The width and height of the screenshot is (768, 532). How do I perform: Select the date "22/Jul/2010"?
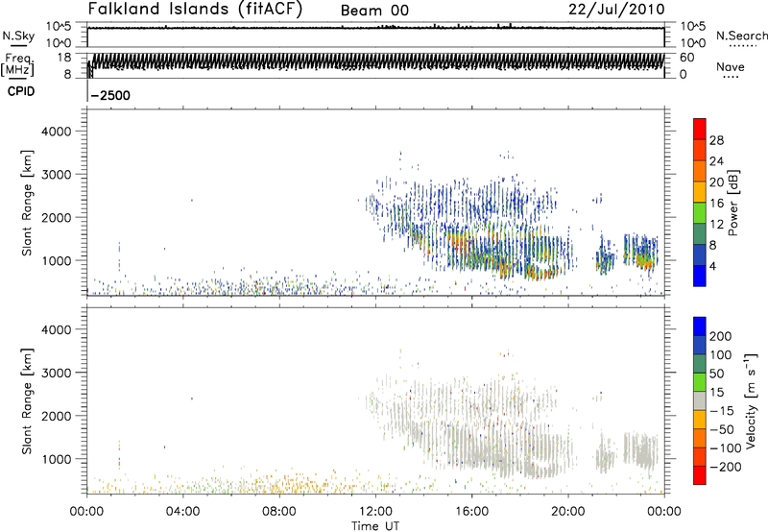(616, 10)
